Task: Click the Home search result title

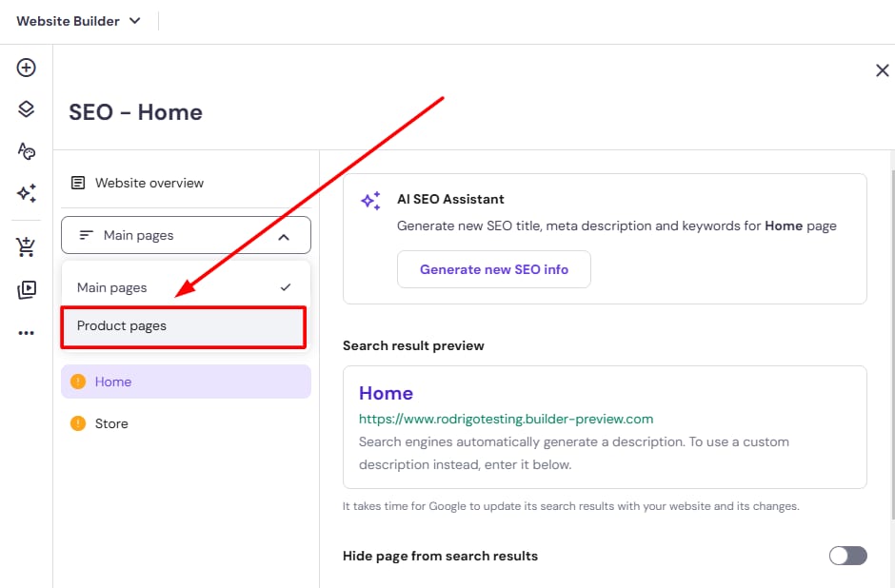Action: pyautogui.click(x=386, y=393)
